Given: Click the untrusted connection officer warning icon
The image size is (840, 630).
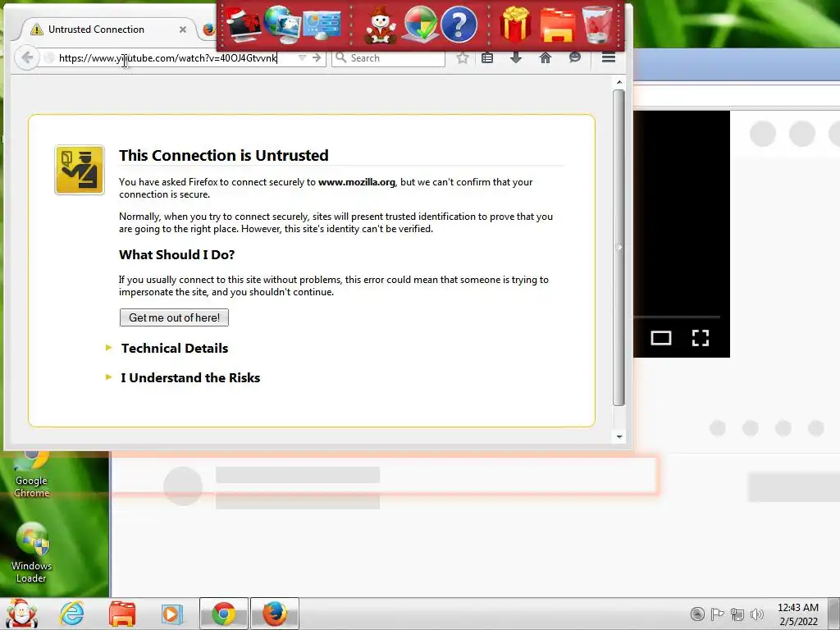Looking at the screenshot, I should [80, 170].
